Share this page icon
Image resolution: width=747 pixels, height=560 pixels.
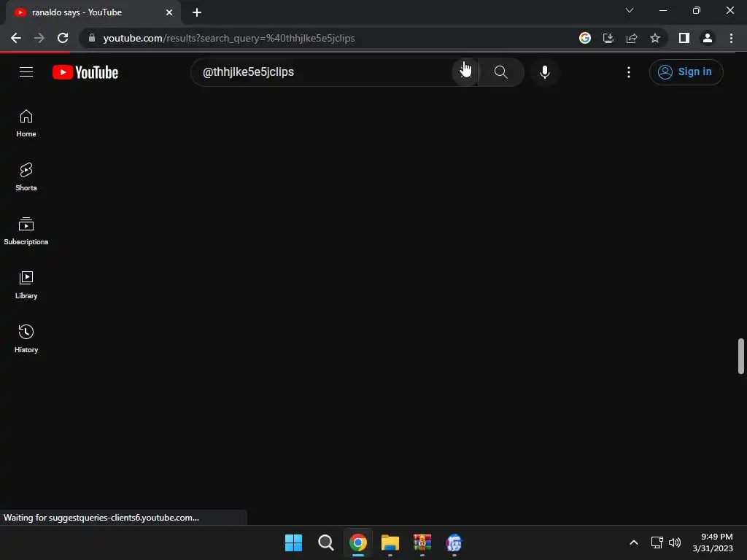click(632, 38)
